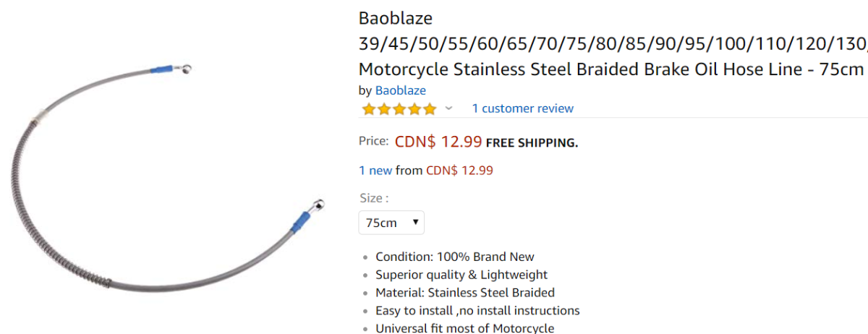Expand rating breakdown chevron beside stars
This screenshot has width=868, height=334.
tap(448, 108)
